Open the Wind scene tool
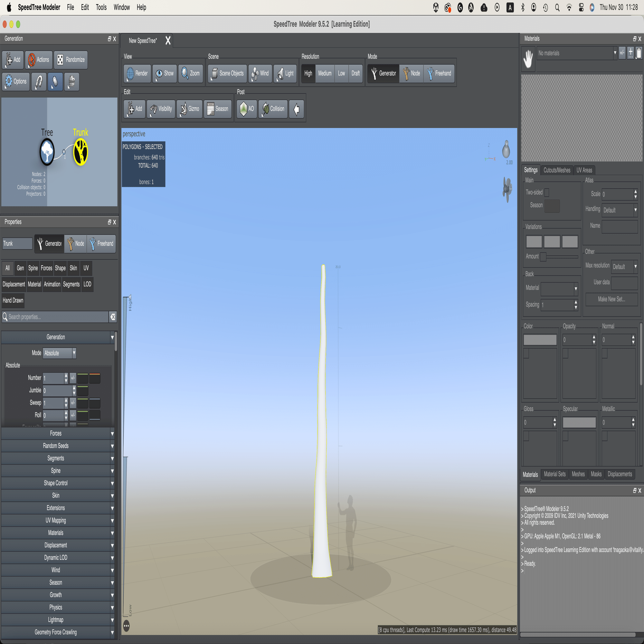This screenshot has width=644, height=644. tap(260, 73)
